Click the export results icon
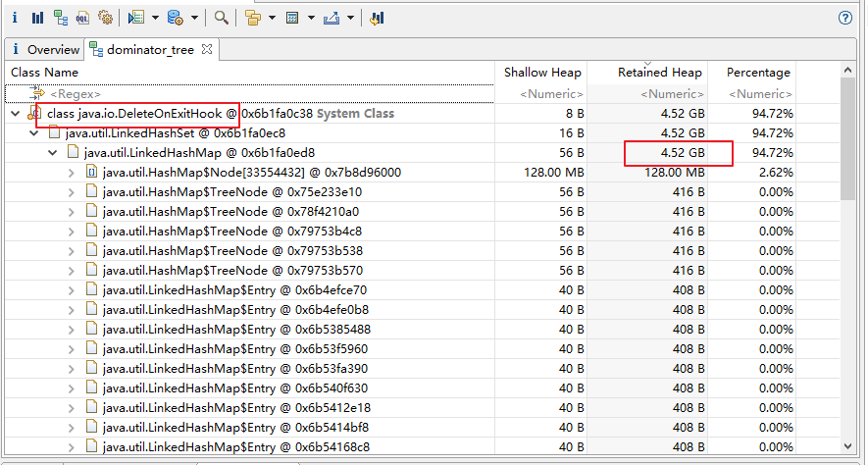868x465 pixels. click(332, 18)
